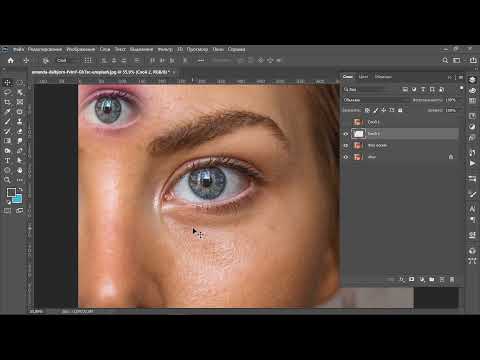Screen dimensions: 480x360
Task: Open more align options three dots
Action: click(201, 60)
